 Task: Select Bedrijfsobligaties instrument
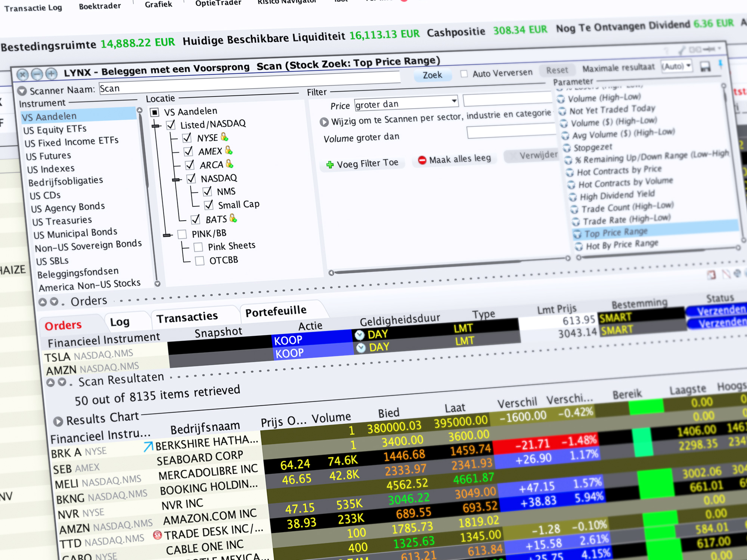[66, 181]
